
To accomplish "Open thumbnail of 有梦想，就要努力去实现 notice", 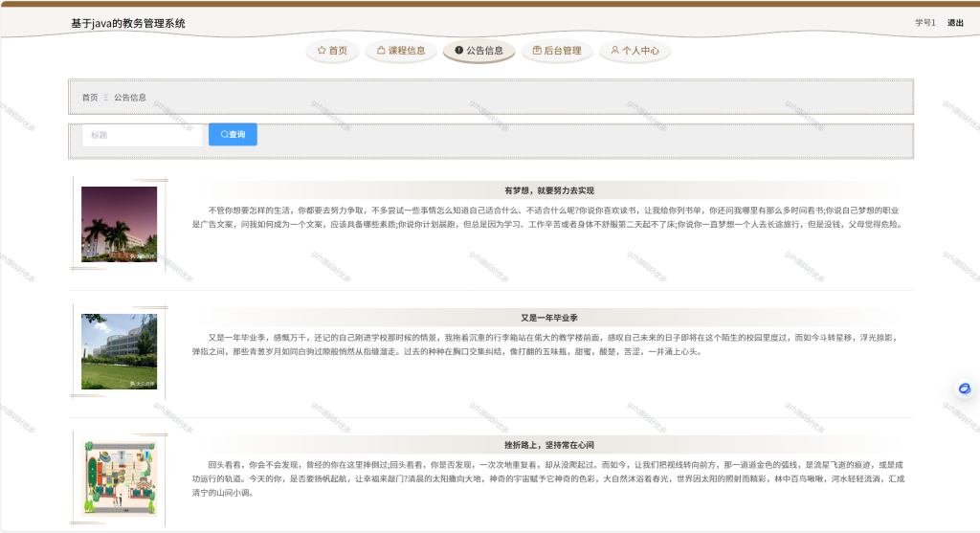I will [119, 224].
